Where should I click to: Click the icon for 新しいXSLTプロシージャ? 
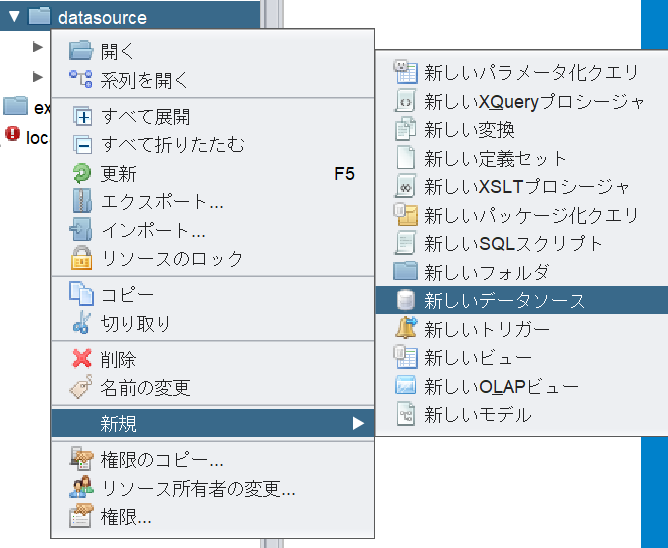pos(405,186)
